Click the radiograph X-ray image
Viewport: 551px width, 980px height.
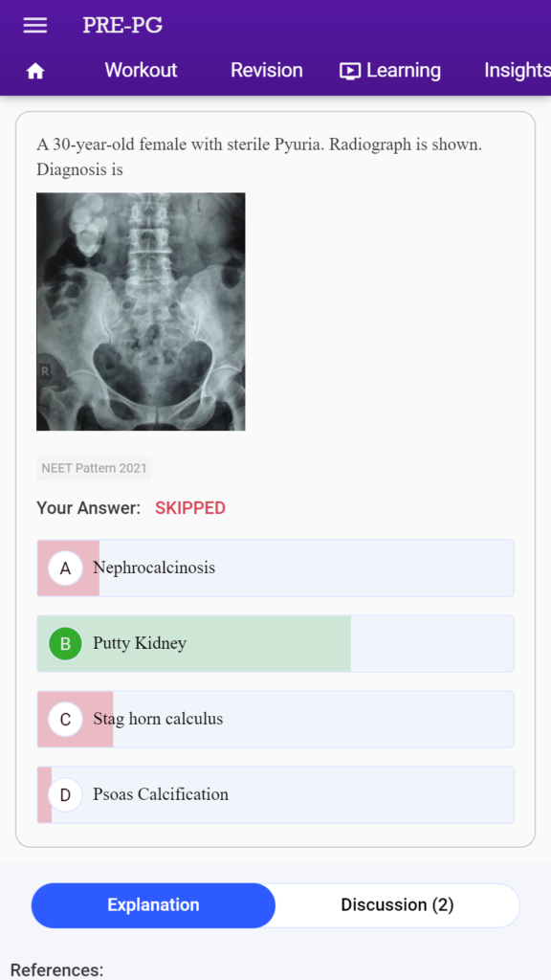tap(141, 311)
